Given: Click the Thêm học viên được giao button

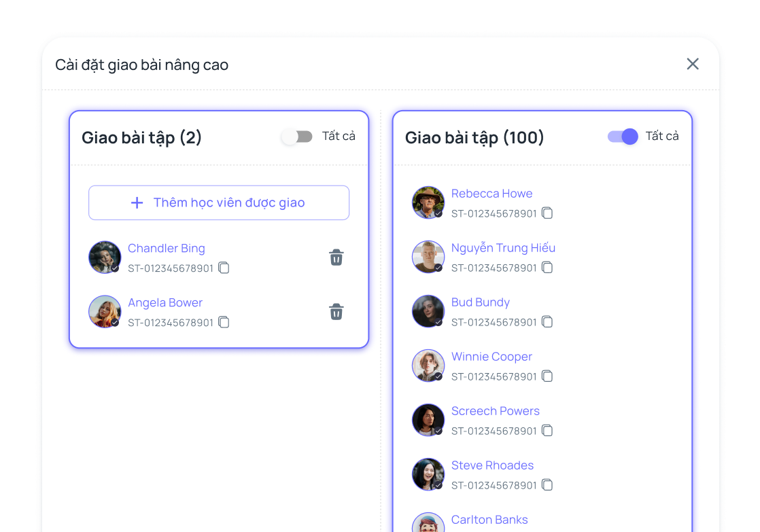Looking at the screenshot, I should (219, 202).
